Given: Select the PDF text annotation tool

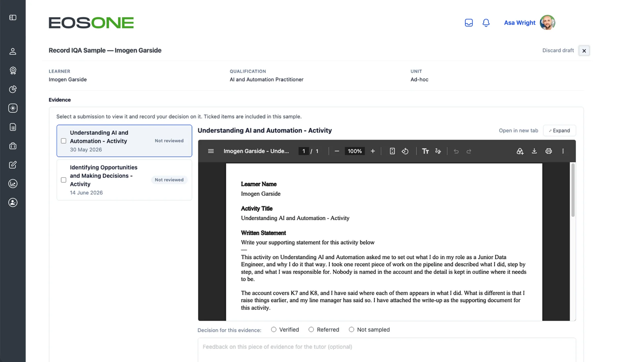Looking at the screenshot, I should tap(425, 151).
